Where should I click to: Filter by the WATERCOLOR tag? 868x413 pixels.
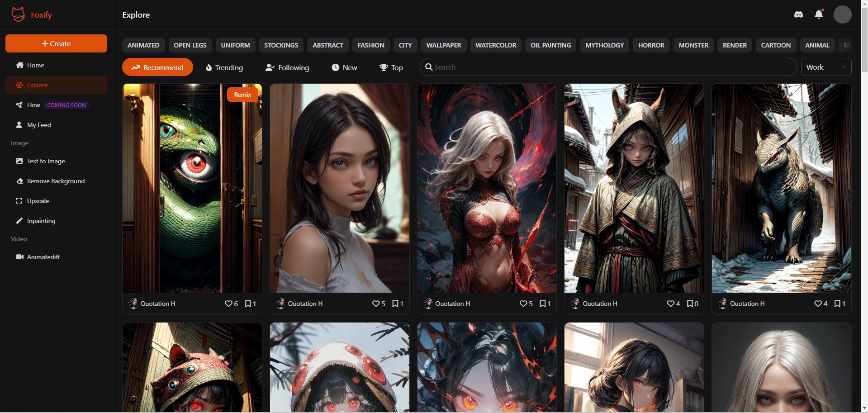point(496,45)
